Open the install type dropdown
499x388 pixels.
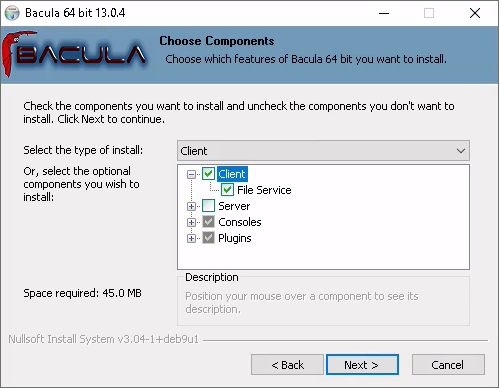click(x=323, y=151)
